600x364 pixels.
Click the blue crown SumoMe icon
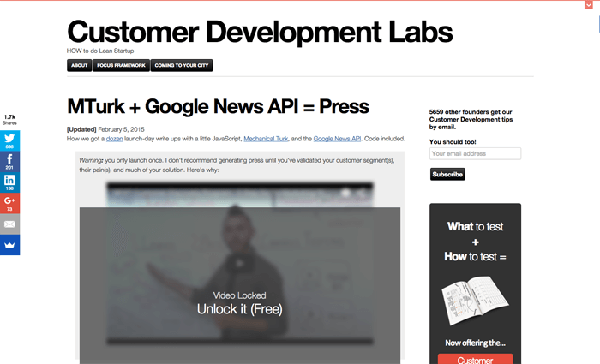pyautogui.click(x=9, y=245)
